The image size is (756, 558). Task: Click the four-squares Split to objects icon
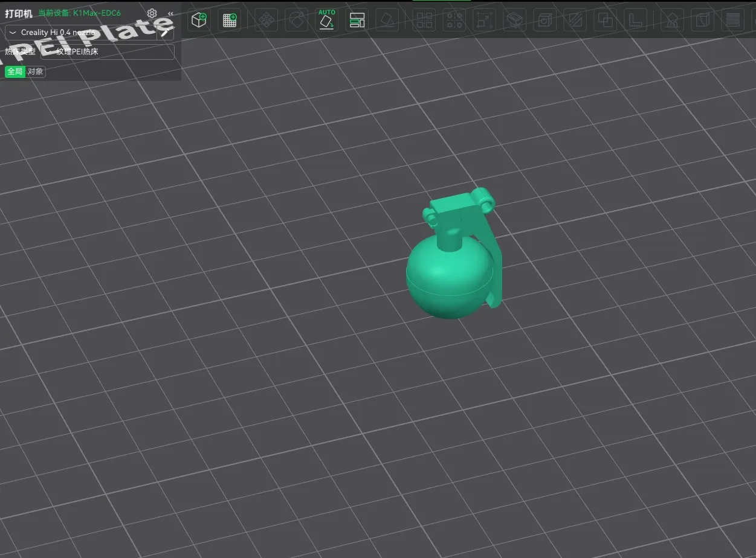coord(424,20)
